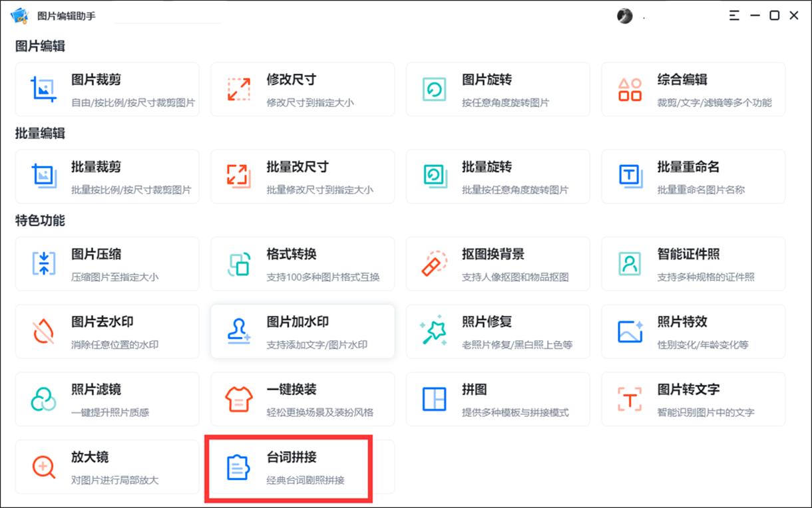Select the 修改尺寸 resize icon
The image size is (812, 508).
point(238,88)
